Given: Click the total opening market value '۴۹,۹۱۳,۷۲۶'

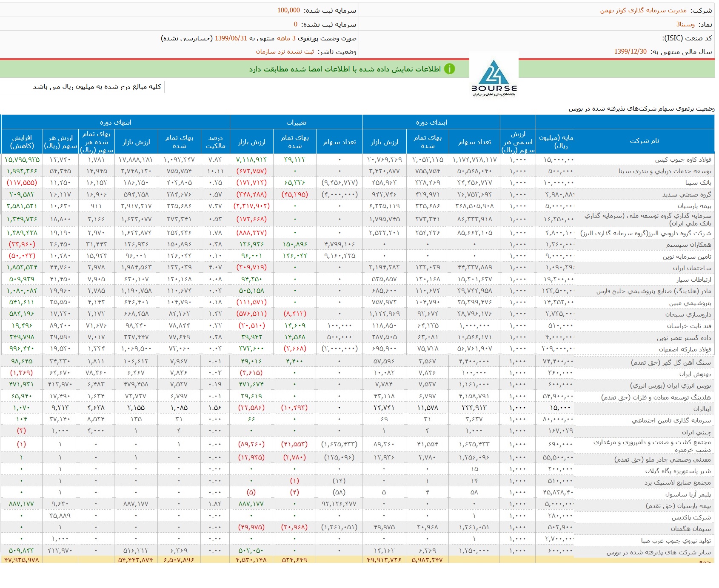Looking at the screenshot, I should click(x=385, y=559).
